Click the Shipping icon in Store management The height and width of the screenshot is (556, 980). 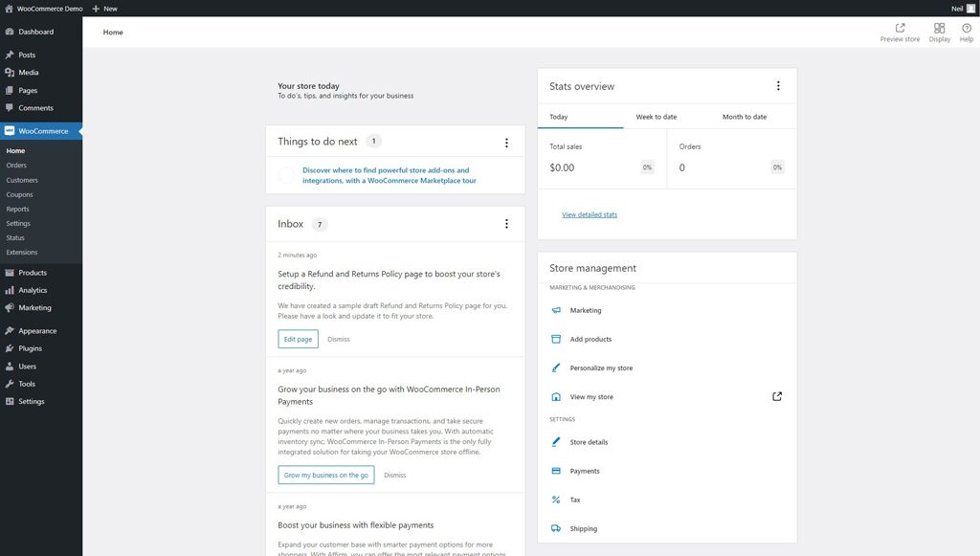coord(556,528)
